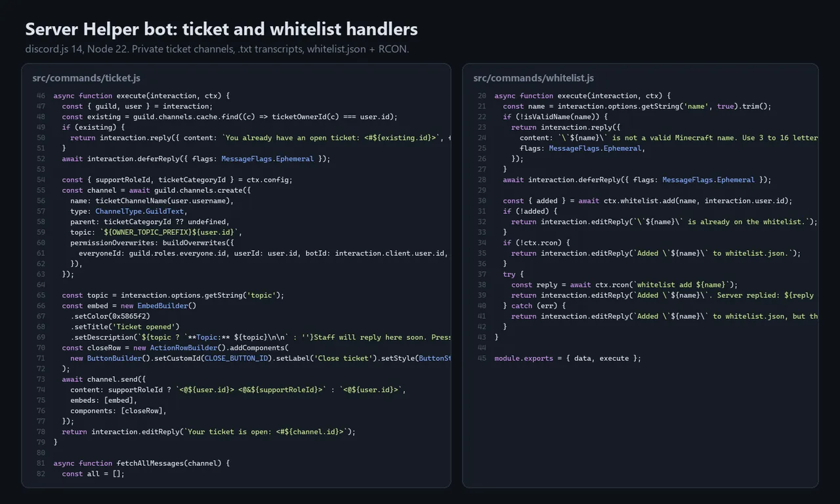Click the "Server Helper bot: ticket and whitelist handlers" heading

[221, 29]
